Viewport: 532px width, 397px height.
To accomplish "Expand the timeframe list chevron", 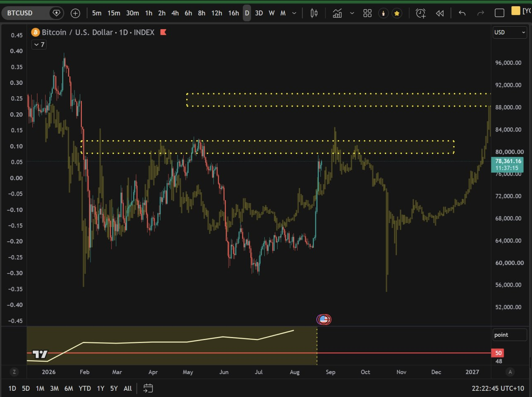I will 294,13.
